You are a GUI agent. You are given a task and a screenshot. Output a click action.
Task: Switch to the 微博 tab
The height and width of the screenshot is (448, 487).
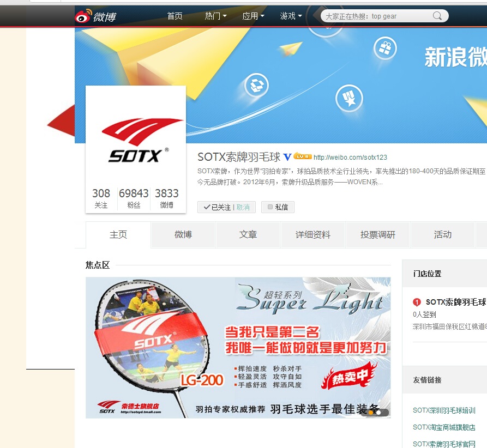click(183, 235)
